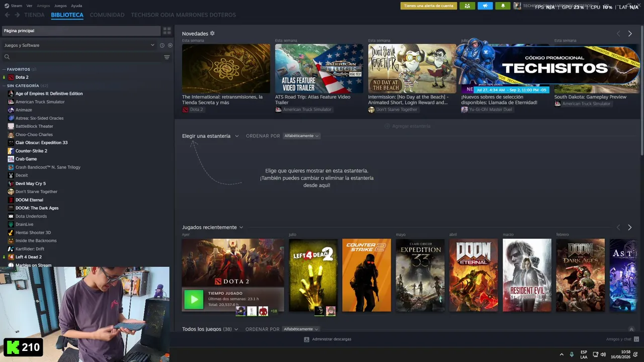This screenshot has width=644, height=362.
Task: Switch library to grid view icon
Action: tap(167, 31)
